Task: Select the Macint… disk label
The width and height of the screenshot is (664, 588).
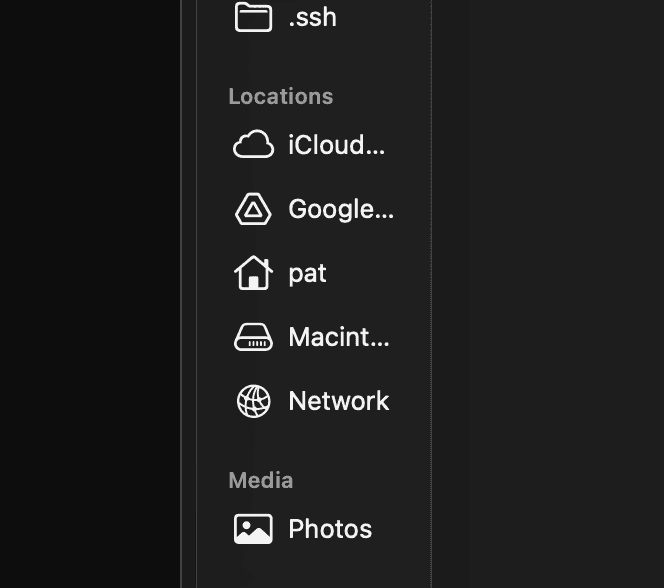Action: (339, 337)
